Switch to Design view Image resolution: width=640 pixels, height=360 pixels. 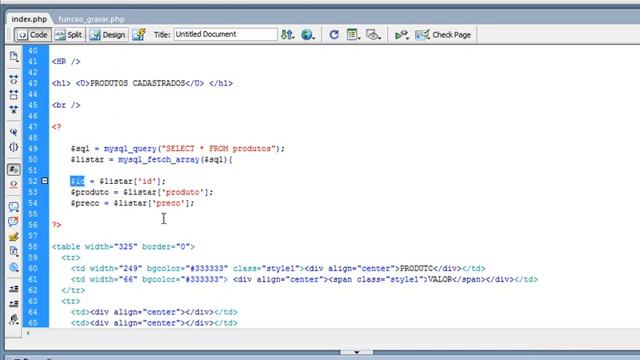[x=107, y=35]
